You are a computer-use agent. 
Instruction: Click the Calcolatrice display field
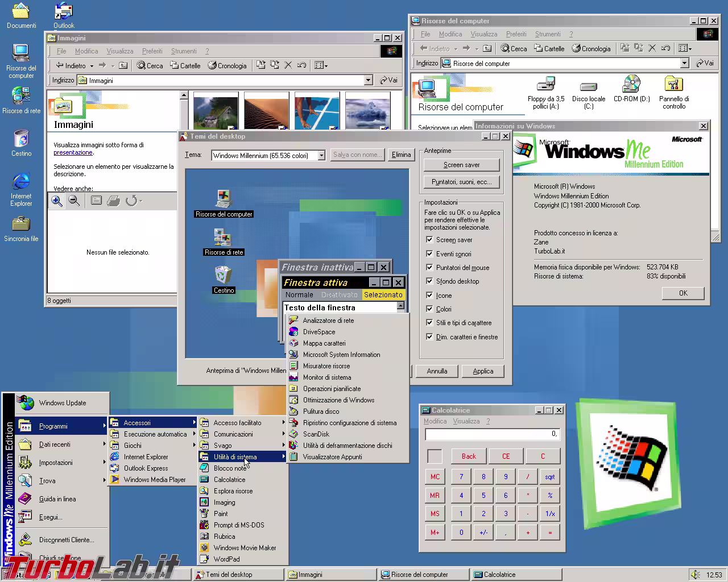coord(493,434)
